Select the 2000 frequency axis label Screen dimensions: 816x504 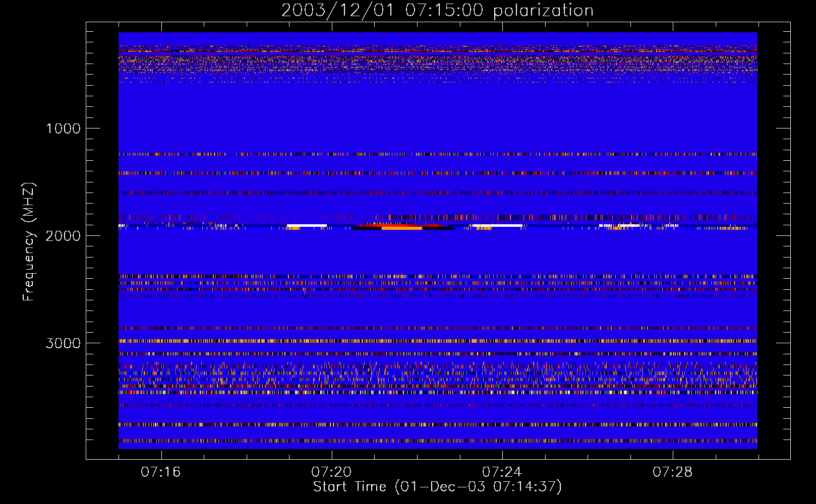63,236
